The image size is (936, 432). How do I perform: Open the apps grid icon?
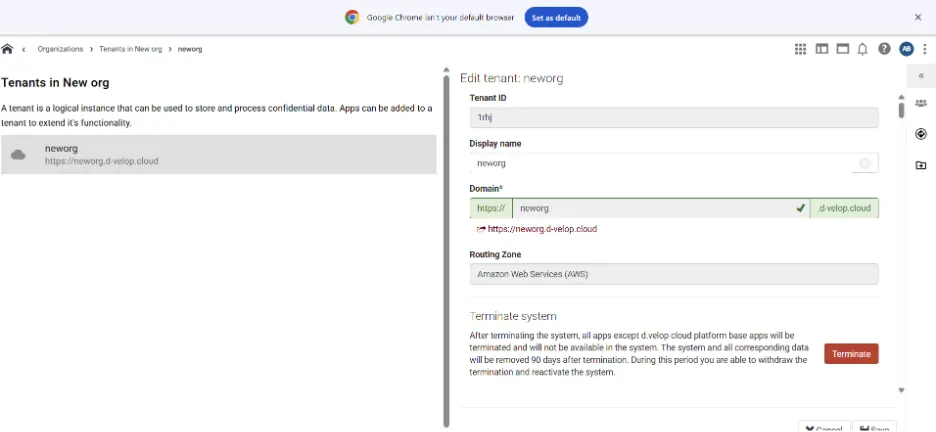click(800, 49)
